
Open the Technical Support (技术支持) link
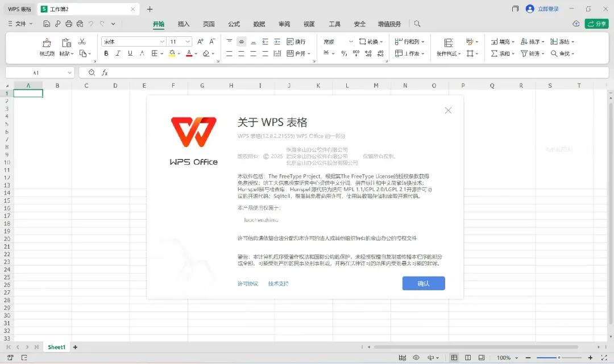(279, 283)
